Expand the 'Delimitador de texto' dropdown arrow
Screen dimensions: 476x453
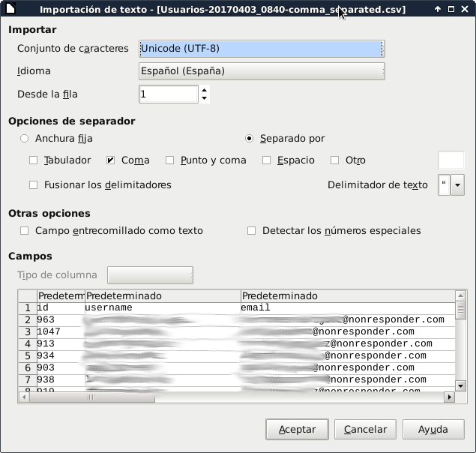pyautogui.click(x=457, y=185)
